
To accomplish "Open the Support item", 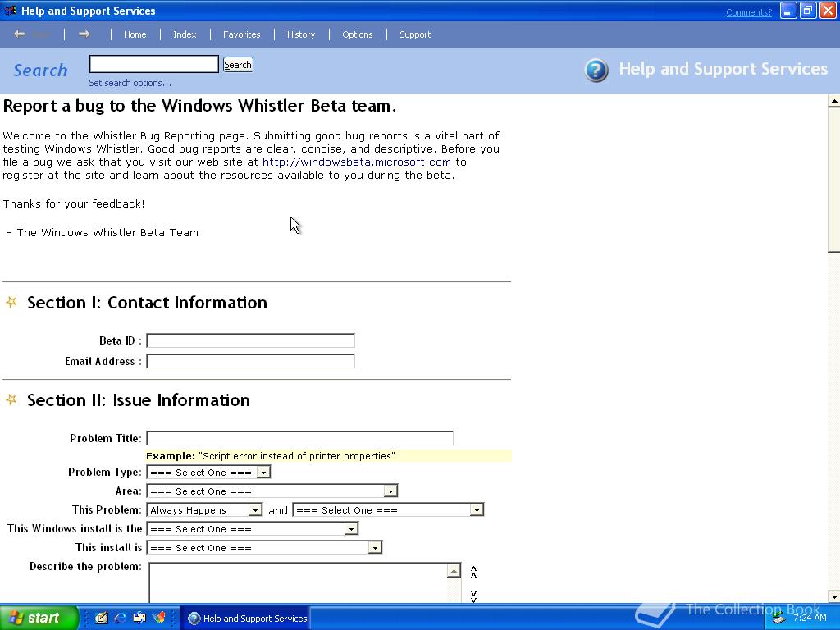I will tap(415, 34).
